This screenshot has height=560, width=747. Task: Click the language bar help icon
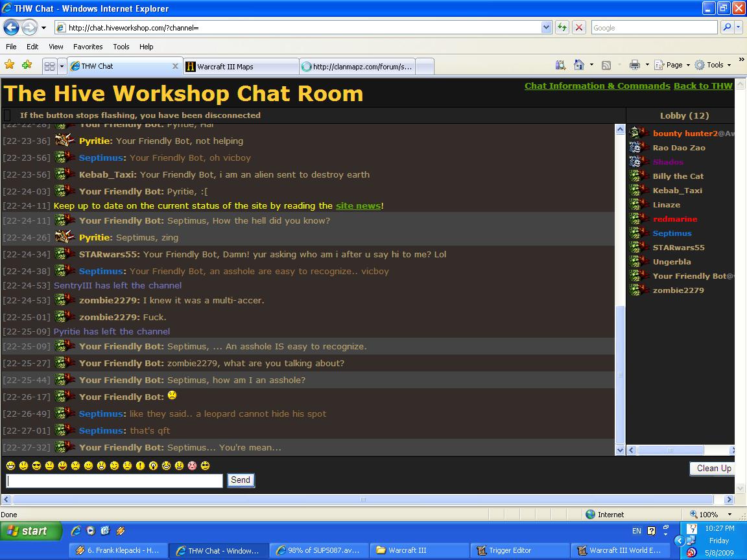(x=651, y=530)
